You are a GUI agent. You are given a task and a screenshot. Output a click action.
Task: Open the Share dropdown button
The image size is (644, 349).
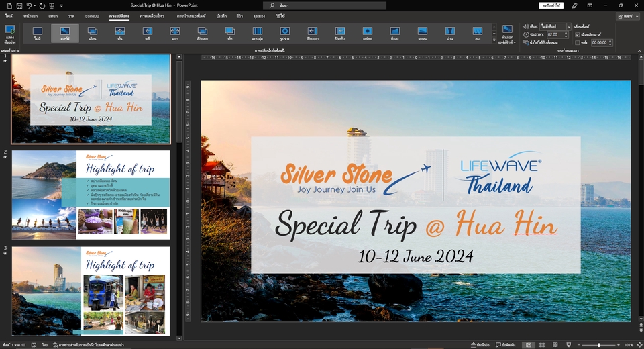click(628, 16)
